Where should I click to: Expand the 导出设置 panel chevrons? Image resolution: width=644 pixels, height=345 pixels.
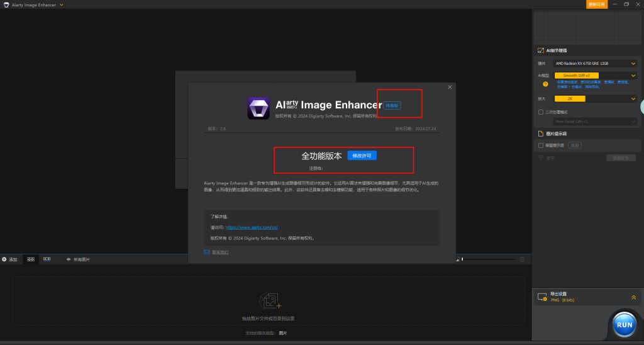pyautogui.click(x=633, y=297)
